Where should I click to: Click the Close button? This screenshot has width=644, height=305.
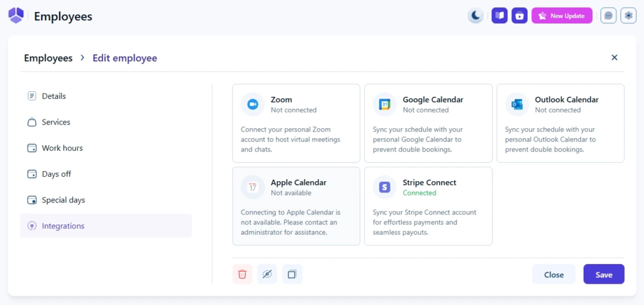tap(553, 275)
